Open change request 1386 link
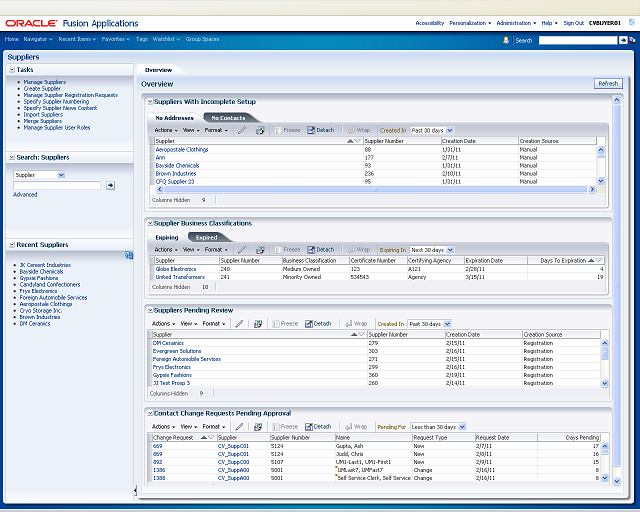This screenshot has height=512, width=640. click(x=159, y=470)
